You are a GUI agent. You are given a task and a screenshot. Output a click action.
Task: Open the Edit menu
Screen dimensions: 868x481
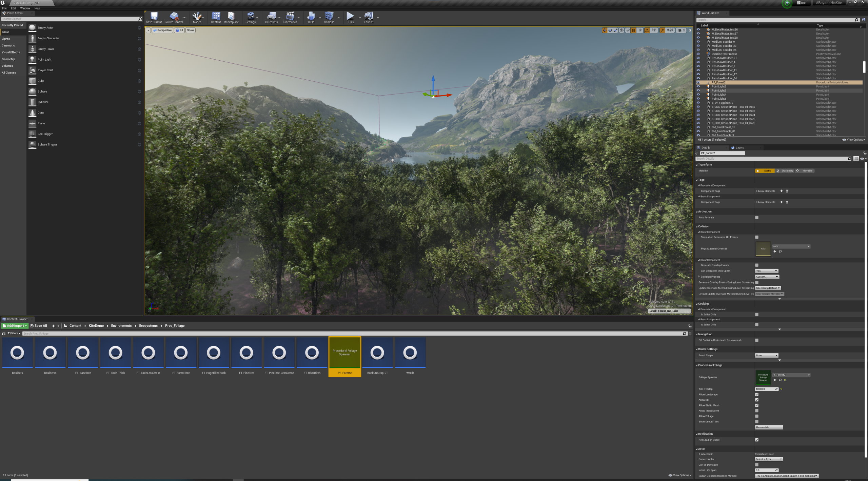[13, 8]
